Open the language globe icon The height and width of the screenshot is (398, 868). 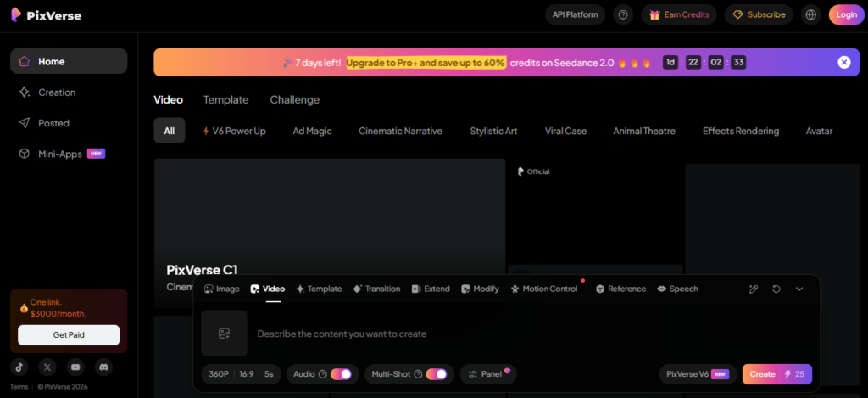click(811, 15)
